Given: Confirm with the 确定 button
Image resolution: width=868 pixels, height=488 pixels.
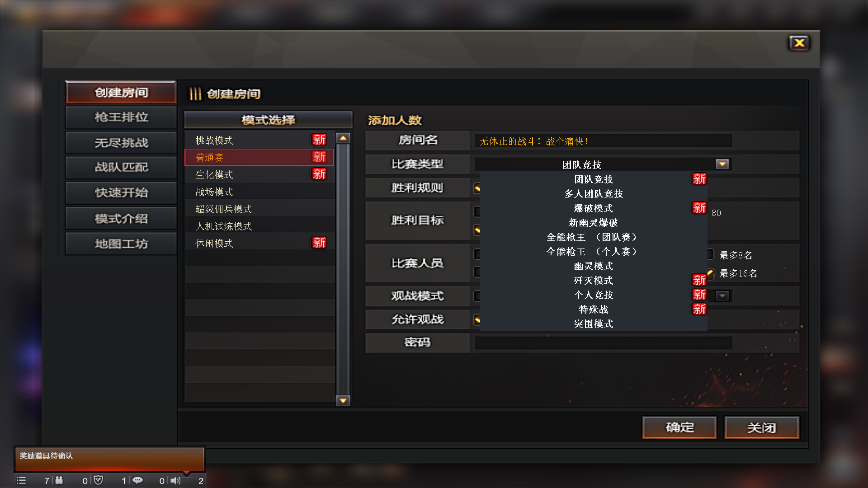Looking at the screenshot, I should pyautogui.click(x=679, y=427).
